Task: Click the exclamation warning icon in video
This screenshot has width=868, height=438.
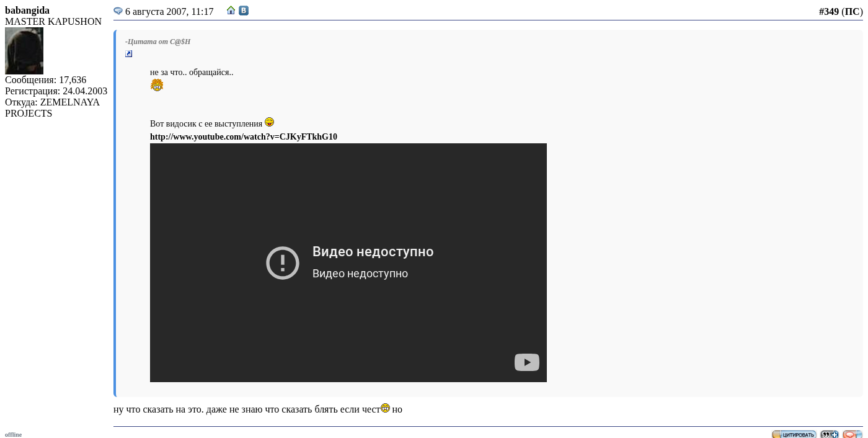Action: click(x=283, y=263)
